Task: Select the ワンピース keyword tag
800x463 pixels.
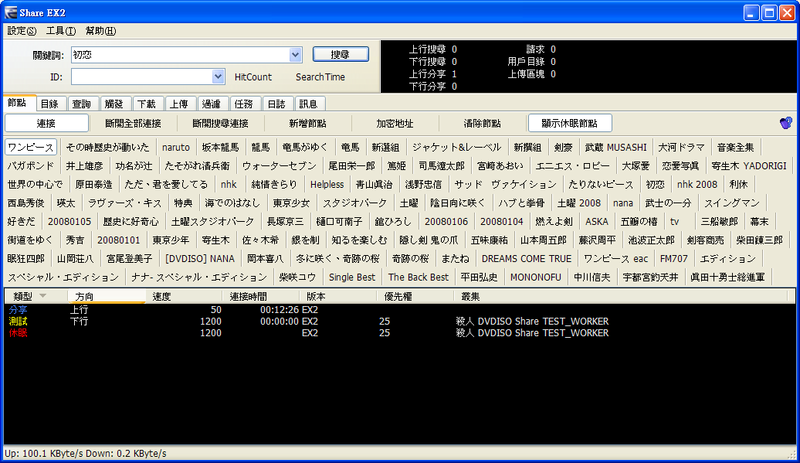Action: click(x=31, y=147)
